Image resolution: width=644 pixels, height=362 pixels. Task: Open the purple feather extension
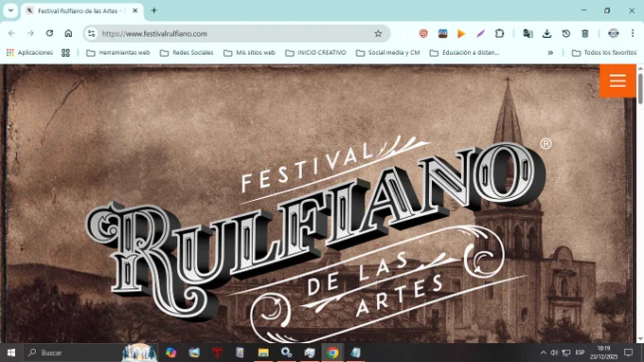[480, 34]
